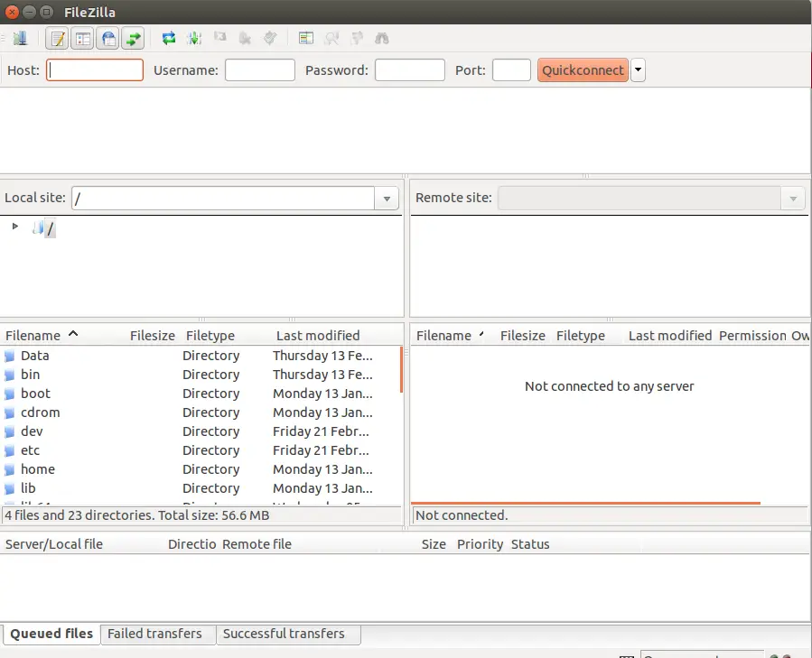Click the disconnect from server icon
Viewport: 812px width, 658px height.
tap(245, 38)
